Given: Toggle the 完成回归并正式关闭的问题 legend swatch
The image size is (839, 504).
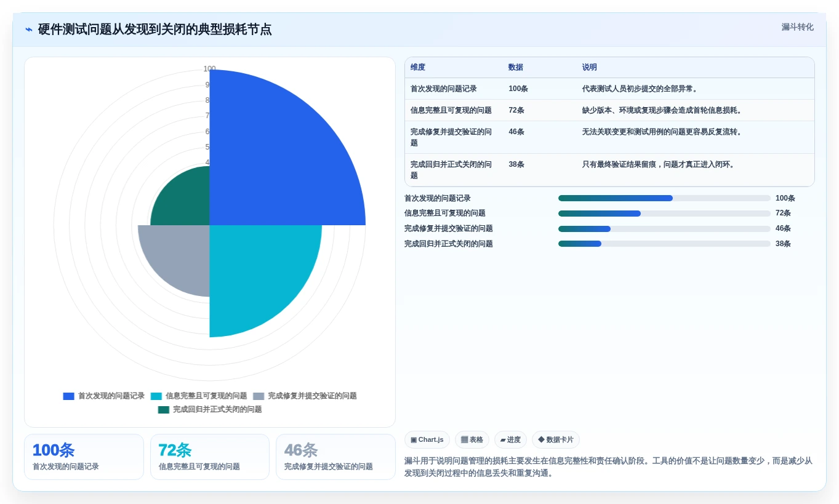Looking at the screenshot, I should 164,410.
